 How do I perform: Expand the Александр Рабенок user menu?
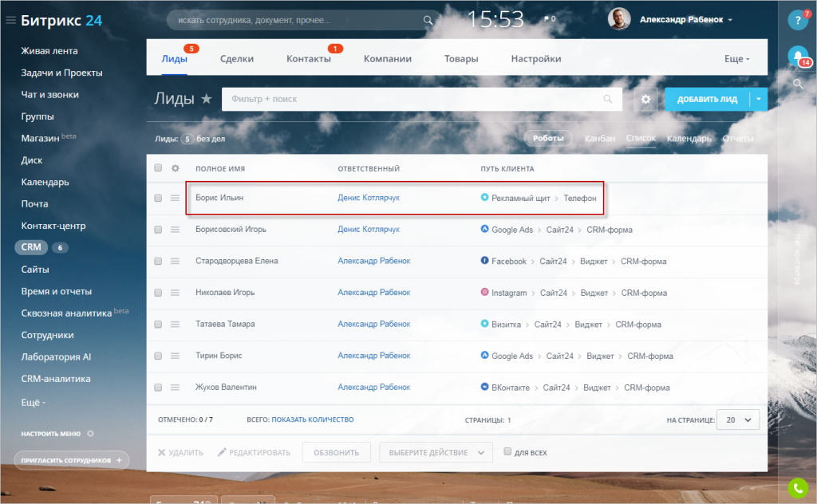pyautogui.click(x=685, y=20)
